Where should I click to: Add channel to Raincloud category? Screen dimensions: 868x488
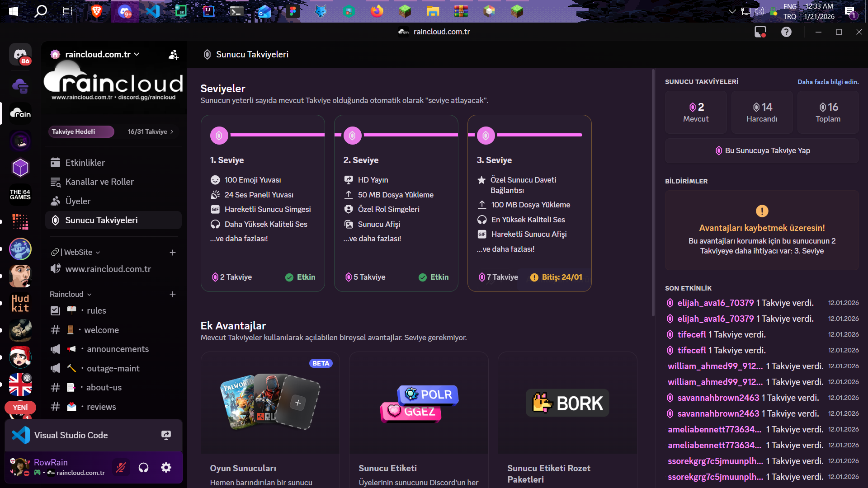pyautogui.click(x=172, y=294)
